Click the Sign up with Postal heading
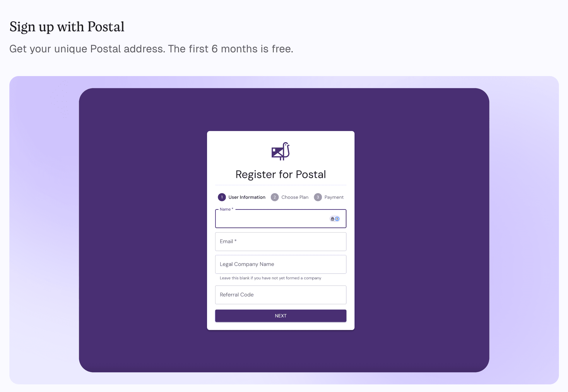The height and width of the screenshot is (392, 568). [x=67, y=27]
